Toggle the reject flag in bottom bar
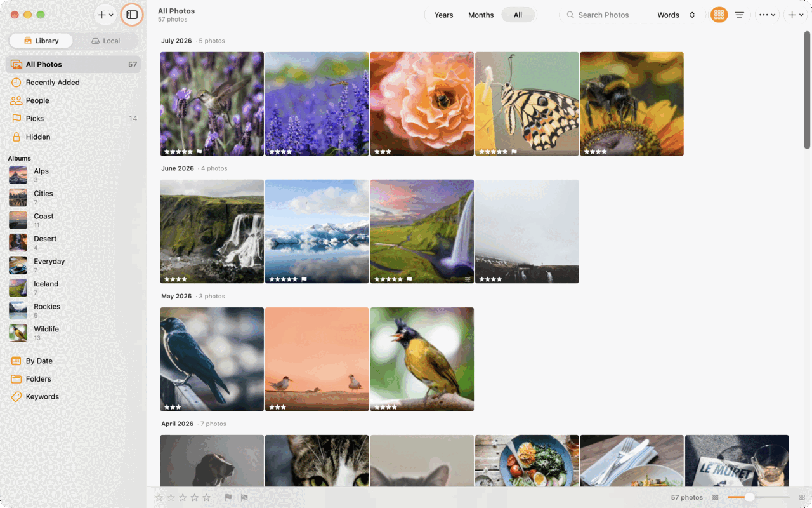 [244, 498]
